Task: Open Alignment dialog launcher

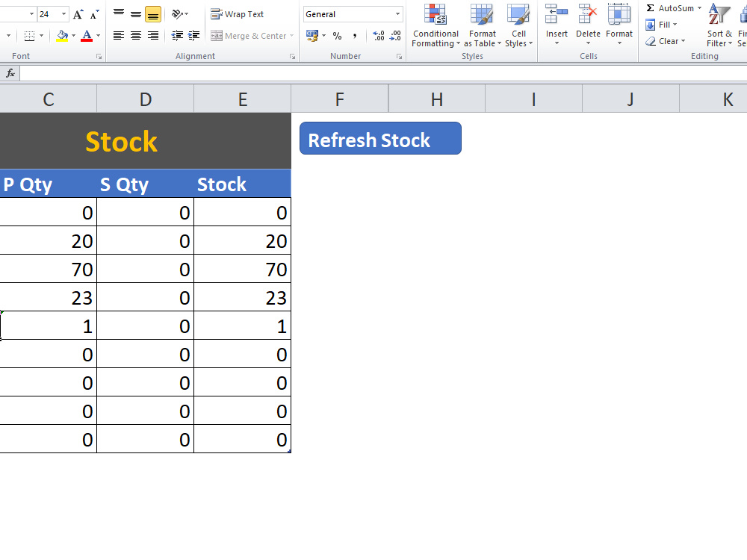Action: (x=292, y=57)
